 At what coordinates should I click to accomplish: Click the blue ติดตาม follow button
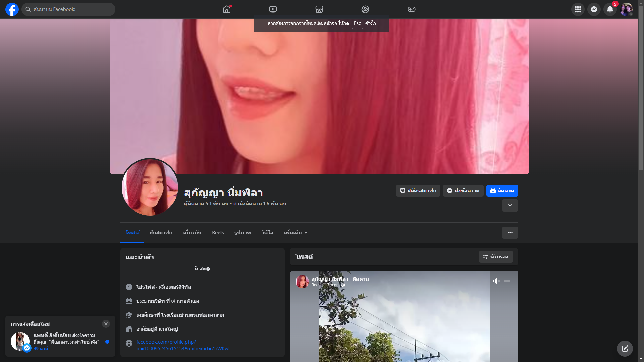click(502, 191)
